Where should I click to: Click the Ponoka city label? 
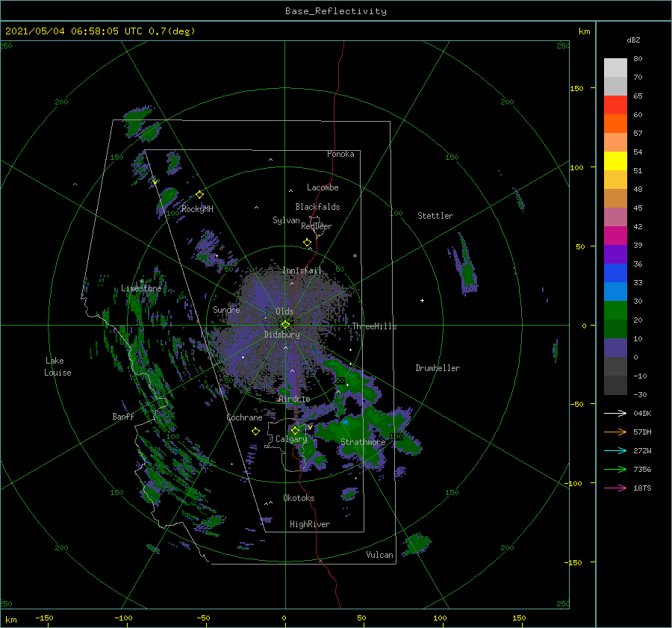[x=340, y=154]
